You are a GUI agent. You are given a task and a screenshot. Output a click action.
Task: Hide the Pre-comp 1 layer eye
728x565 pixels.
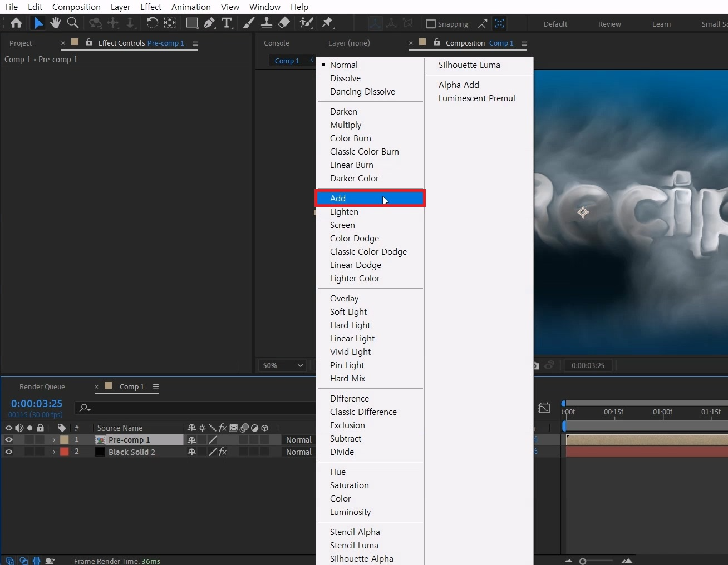(x=8, y=439)
